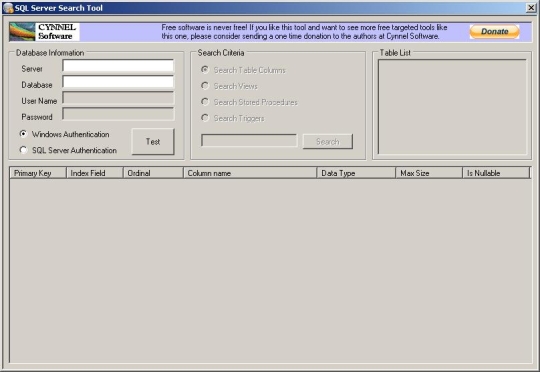The width and height of the screenshot is (540, 372).
Task: Click the Search Criteria group label
Action: pyautogui.click(x=221, y=53)
